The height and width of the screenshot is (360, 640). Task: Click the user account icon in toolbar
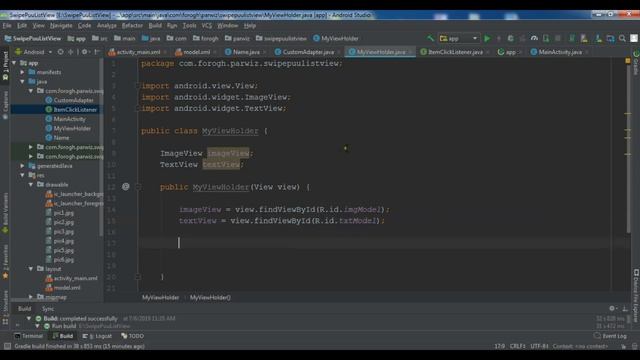(x=634, y=38)
